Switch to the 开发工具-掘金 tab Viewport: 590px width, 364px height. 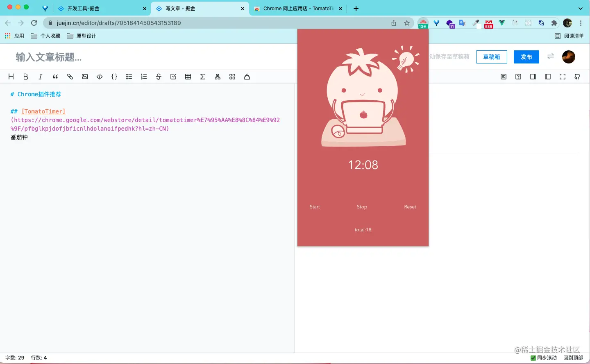102,8
